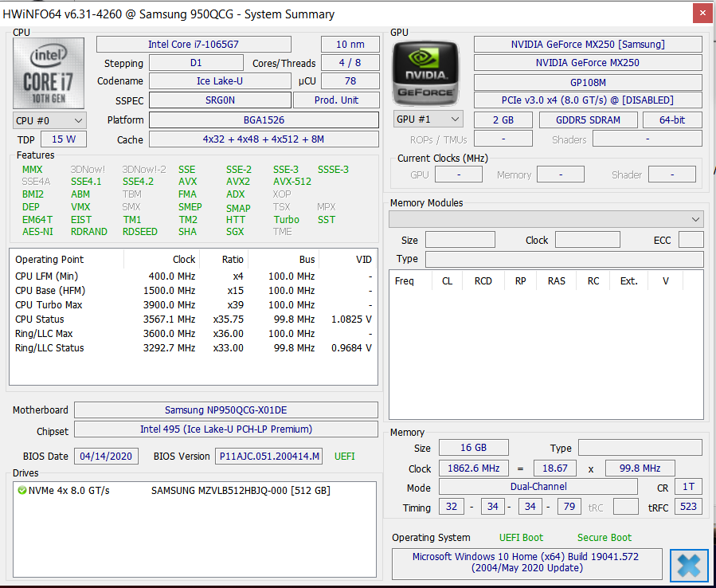Select the CPU Base (HFM) row
Screen dimensions: 716x588
pyautogui.click(x=194, y=291)
